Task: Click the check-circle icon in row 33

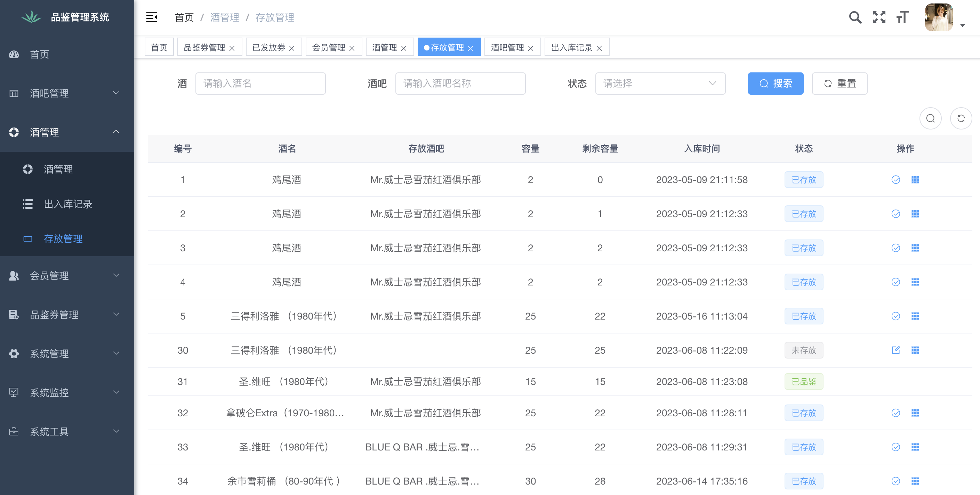Action: coord(896,447)
